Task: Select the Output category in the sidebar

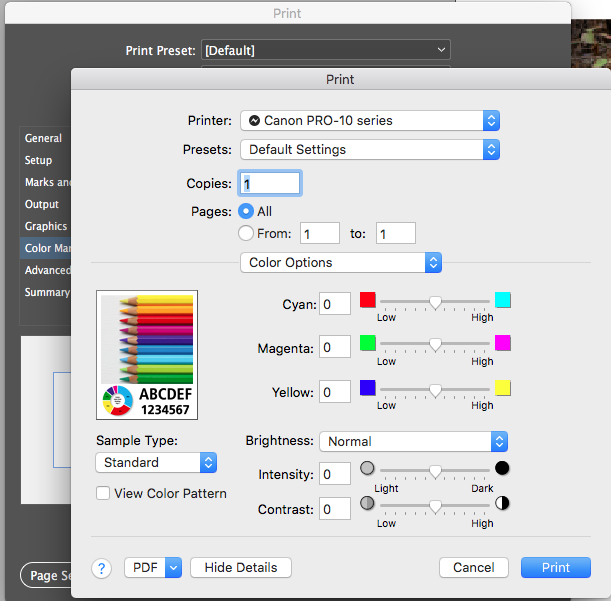Action: tap(42, 204)
